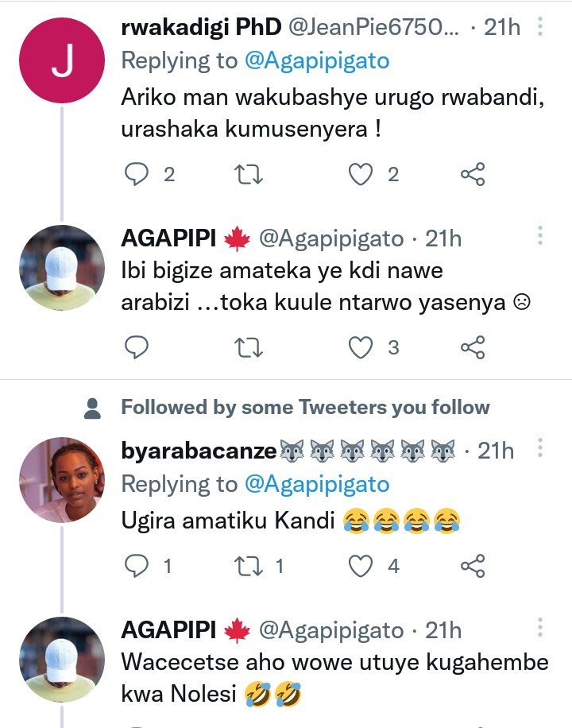Open more options on AGAPIPI's 'Ibi bigize' tweet

(540, 236)
